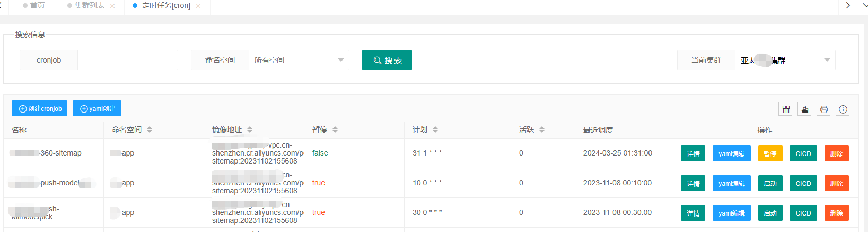Delete the cronjob scheduled 30 0 * * *

click(837, 213)
